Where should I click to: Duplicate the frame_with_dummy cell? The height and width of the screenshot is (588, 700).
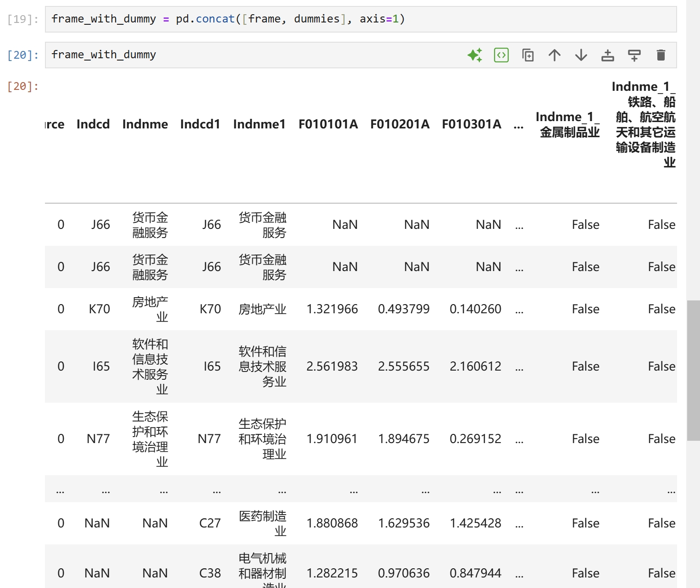(528, 55)
